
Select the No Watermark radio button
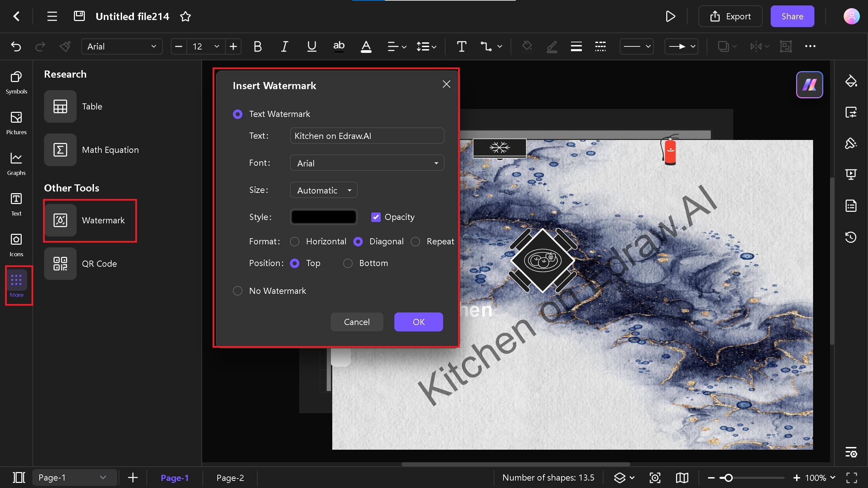(237, 291)
